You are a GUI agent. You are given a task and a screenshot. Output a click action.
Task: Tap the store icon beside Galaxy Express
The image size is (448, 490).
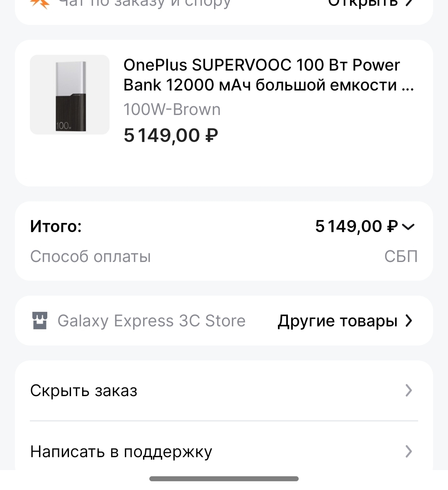point(40,321)
